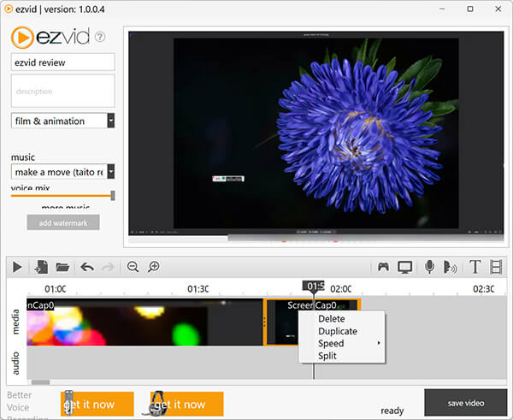Click the greyed-out redo arrow
The width and height of the screenshot is (513, 420).
point(108,267)
